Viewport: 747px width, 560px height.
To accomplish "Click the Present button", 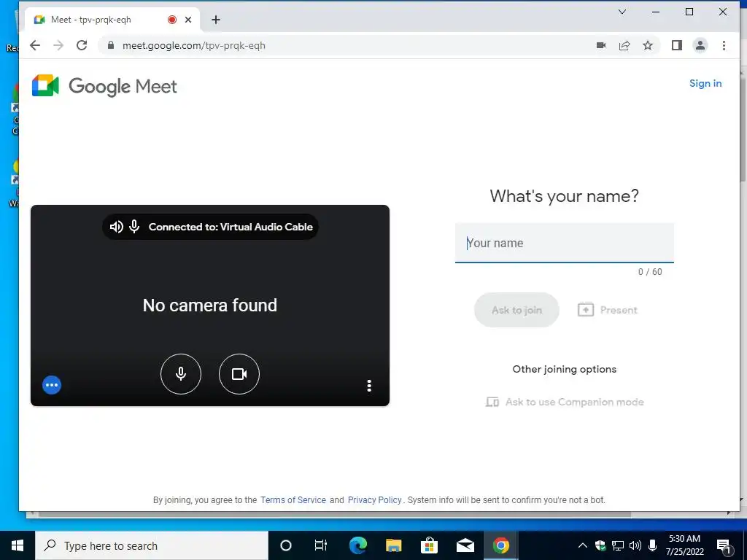I will pos(608,310).
